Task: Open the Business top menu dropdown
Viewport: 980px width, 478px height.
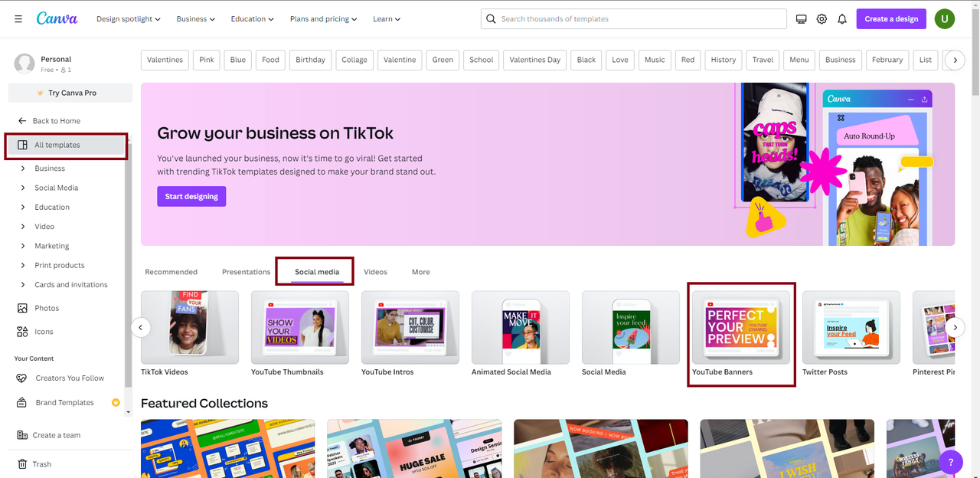Action: (x=196, y=19)
